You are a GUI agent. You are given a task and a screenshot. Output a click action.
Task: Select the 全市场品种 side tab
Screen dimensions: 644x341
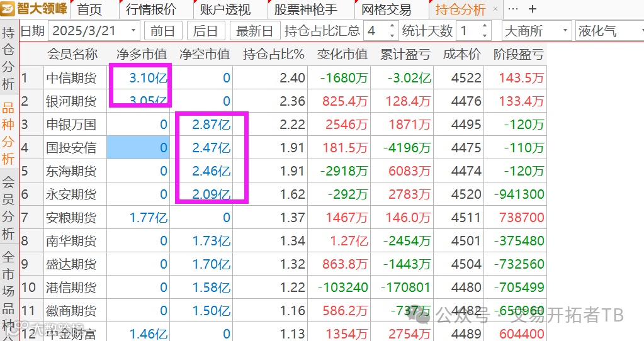coord(8,293)
